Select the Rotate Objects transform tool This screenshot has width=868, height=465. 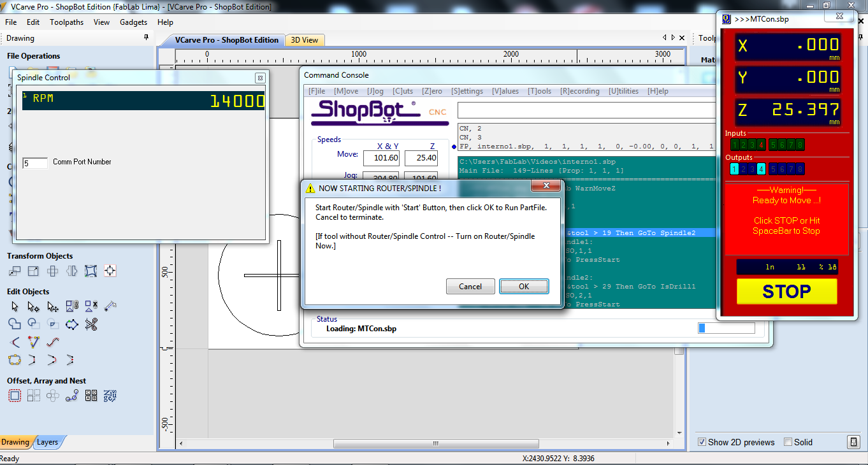click(x=53, y=271)
